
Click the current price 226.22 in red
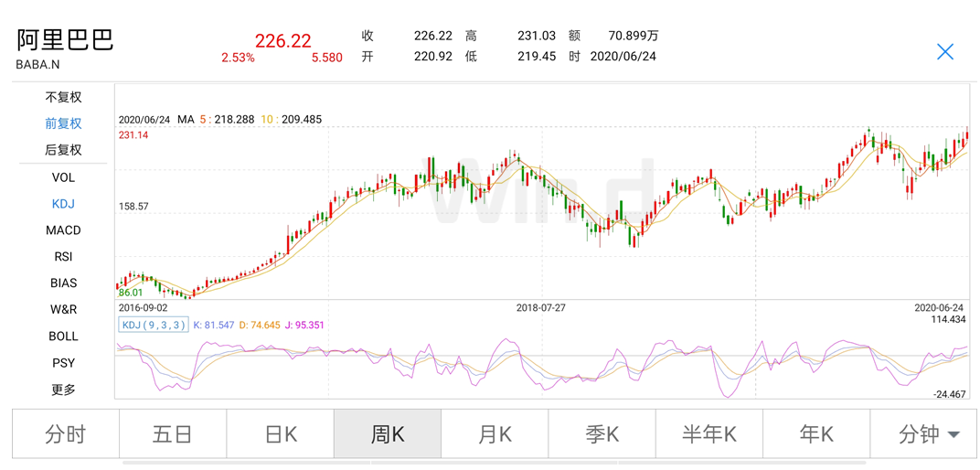coord(283,40)
